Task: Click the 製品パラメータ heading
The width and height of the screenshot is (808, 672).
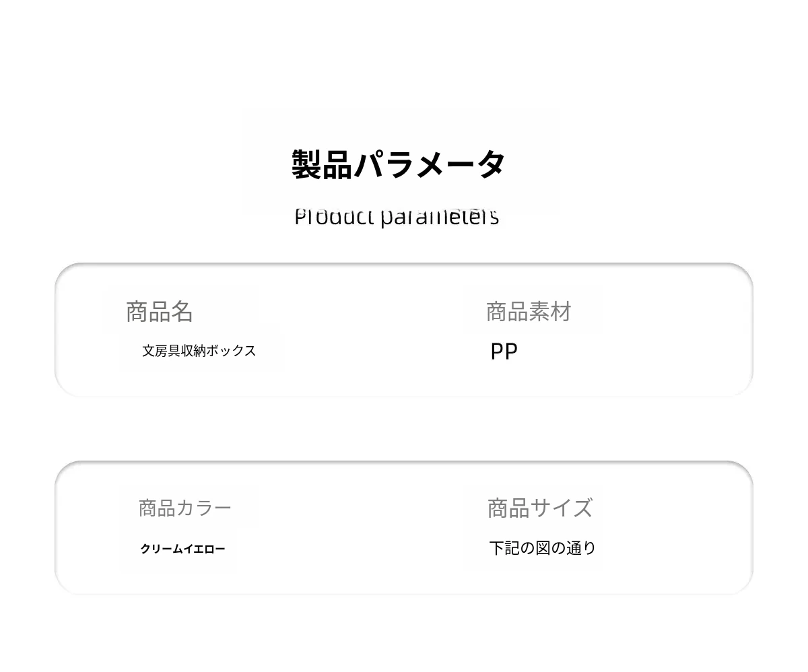Action: pyautogui.click(x=399, y=164)
